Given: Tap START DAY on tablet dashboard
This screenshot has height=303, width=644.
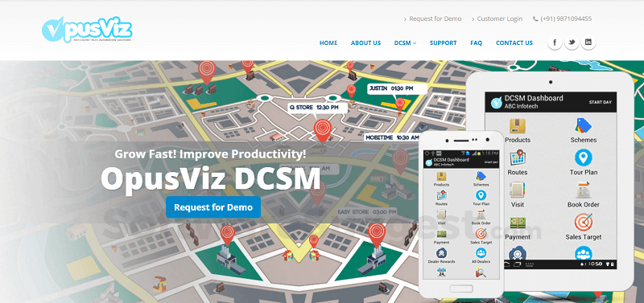Looking at the screenshot, I should point(601,102).
